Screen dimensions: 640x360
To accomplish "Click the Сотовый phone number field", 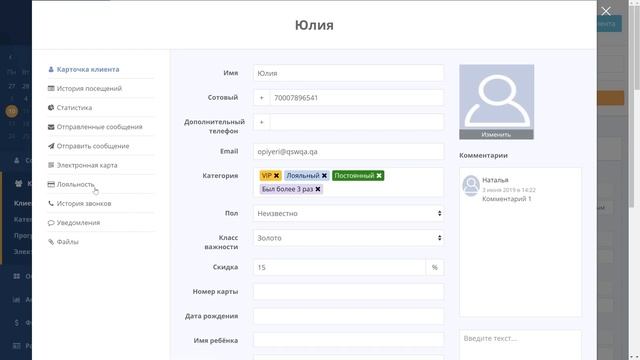I will (357, 98).
